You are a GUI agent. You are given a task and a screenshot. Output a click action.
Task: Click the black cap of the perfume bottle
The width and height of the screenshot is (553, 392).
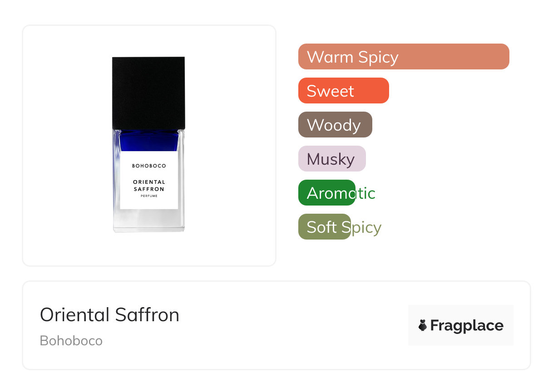(x=148, y=93)
